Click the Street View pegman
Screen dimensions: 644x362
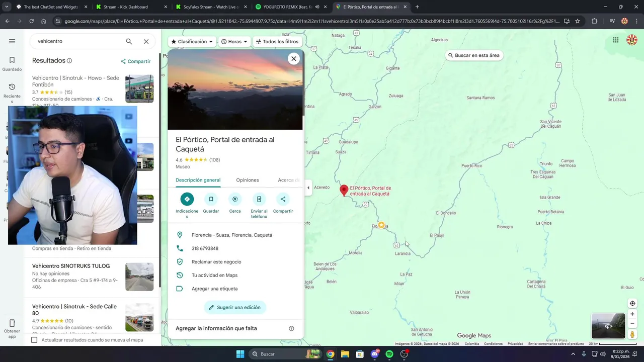click(632, 334)
